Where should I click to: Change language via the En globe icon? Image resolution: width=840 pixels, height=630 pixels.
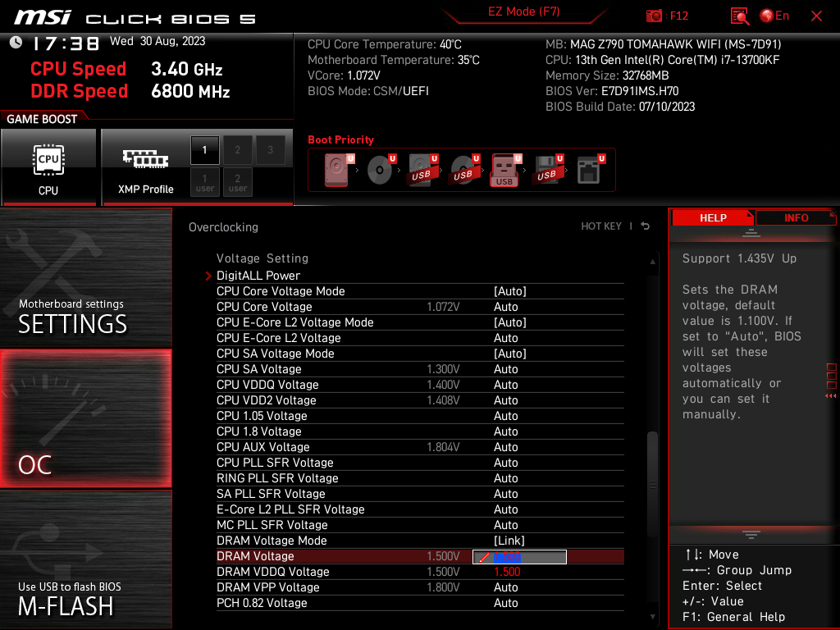tap(774, 16)
